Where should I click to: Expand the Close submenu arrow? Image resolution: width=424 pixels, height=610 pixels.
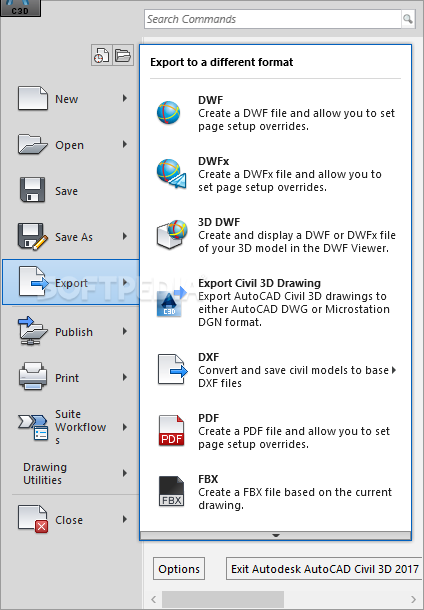(125, 519)
